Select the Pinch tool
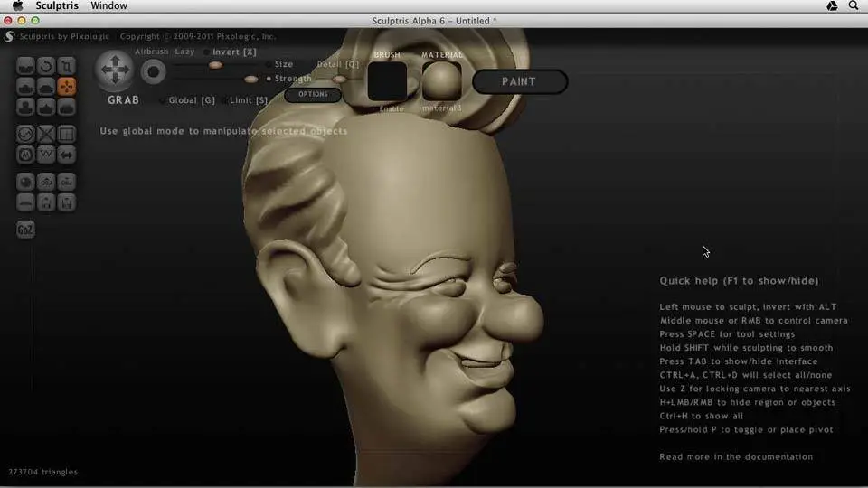Viewport: 868px width, 488px height. [x=46, y=107]
